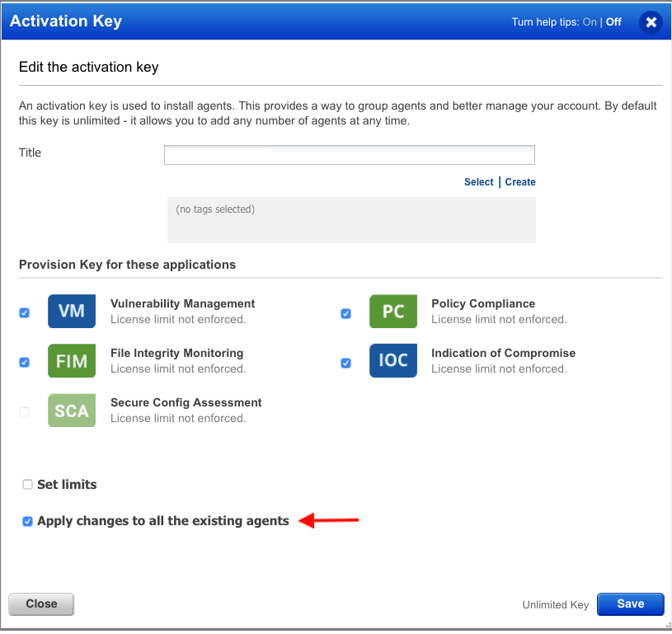The height and width of the screenshot is (634, 672).
Task: Click the SCA application icon
Action: click(71, 410)
